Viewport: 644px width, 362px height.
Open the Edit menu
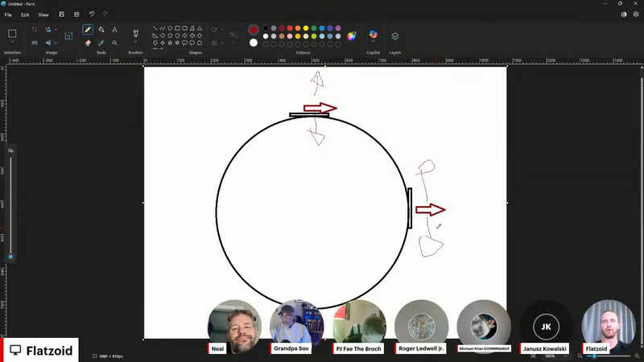click(25, 14)
